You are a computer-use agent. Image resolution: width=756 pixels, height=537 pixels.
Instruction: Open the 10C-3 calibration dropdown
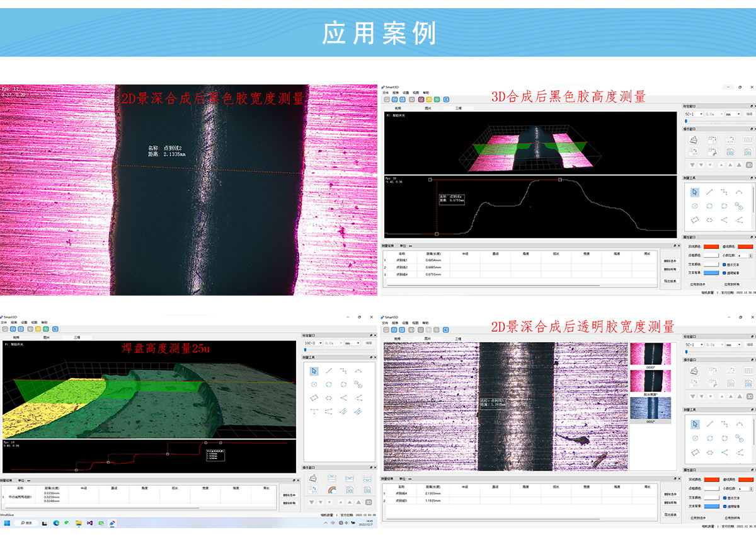(312, 343)
